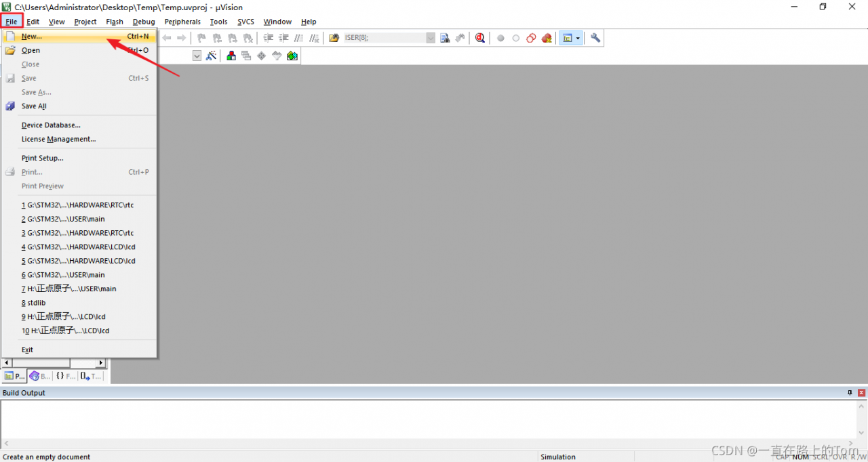This screenshot has width=868, height=462.
Task: Click the incremental find binoculars icon
Action: (x=460, y=38)
